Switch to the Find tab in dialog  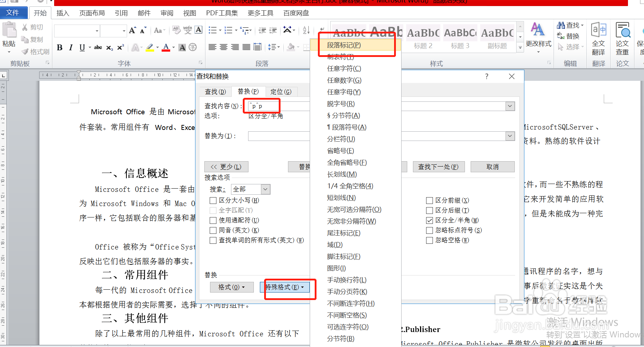215,92
